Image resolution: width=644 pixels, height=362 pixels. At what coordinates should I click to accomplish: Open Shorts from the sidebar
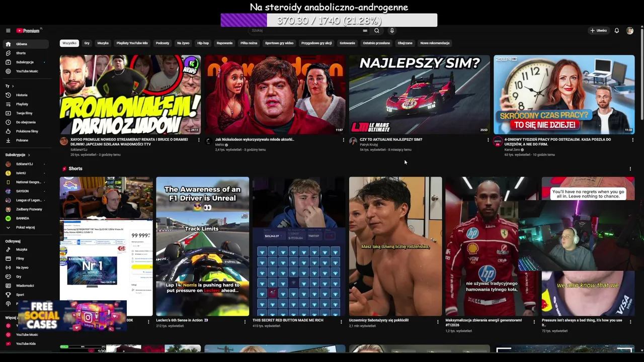[x=27, y=53]
